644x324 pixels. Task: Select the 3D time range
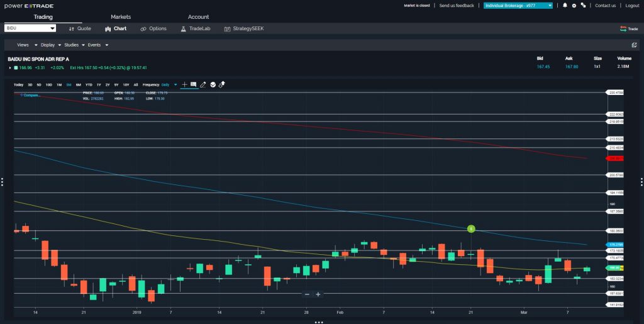[30, 84]
